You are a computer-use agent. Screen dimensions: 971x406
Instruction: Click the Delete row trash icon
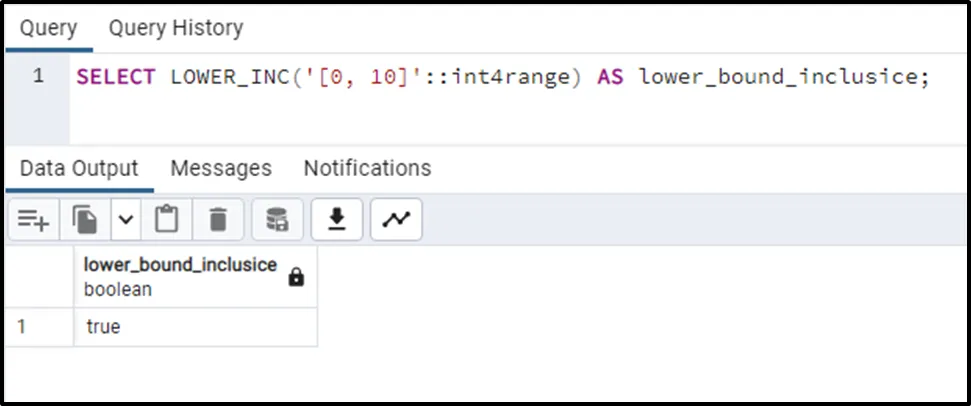[x=218, y=220]
